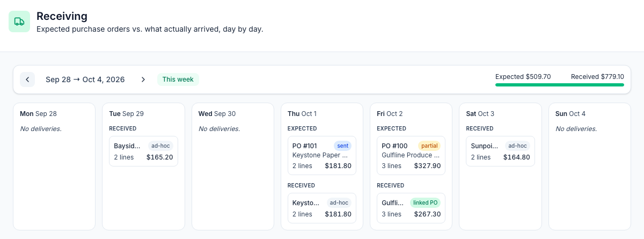Select the Sun Oct 4 day header

pos(570,114)
